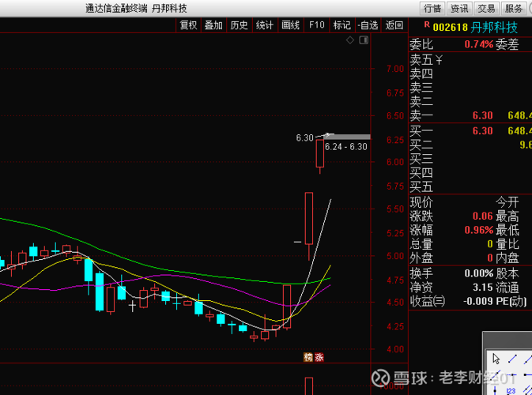
Task: Click the 卖五 row label
Action: click(x=421, y=60)
